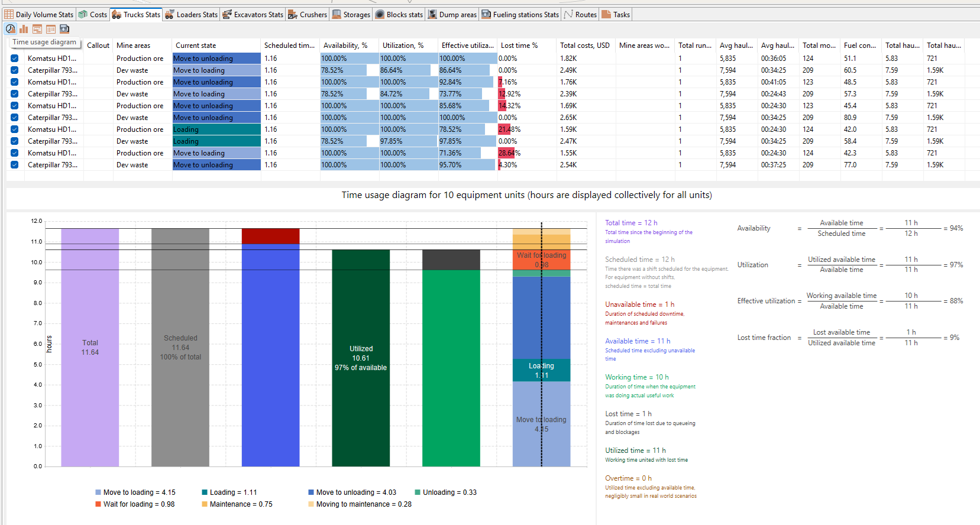Click the Costs money icon

83,14
